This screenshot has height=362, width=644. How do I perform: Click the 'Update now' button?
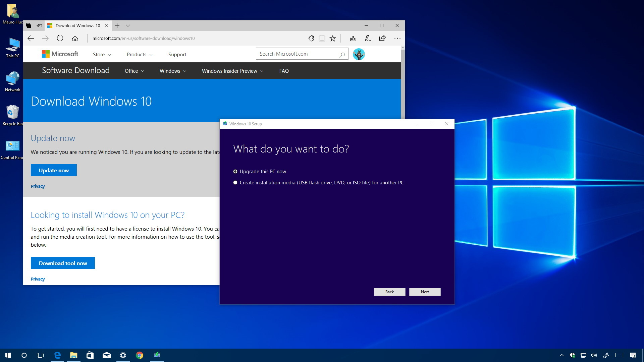pos(54,170)
